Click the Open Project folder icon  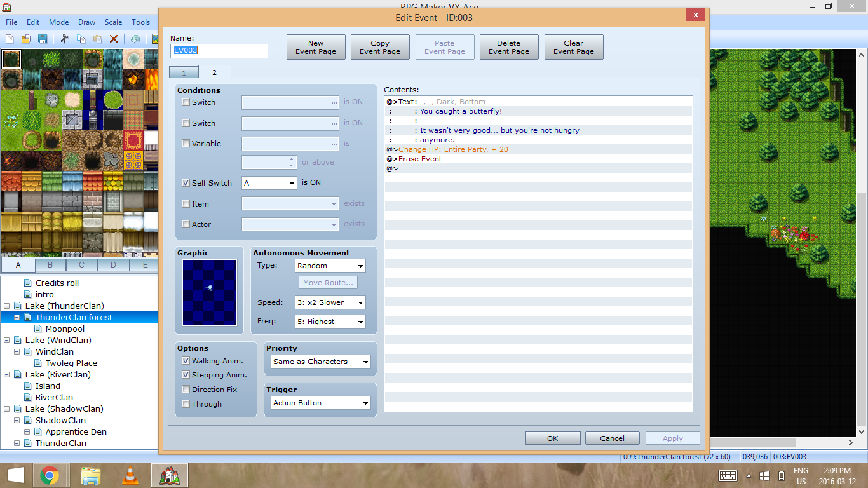tap(27, 39)
